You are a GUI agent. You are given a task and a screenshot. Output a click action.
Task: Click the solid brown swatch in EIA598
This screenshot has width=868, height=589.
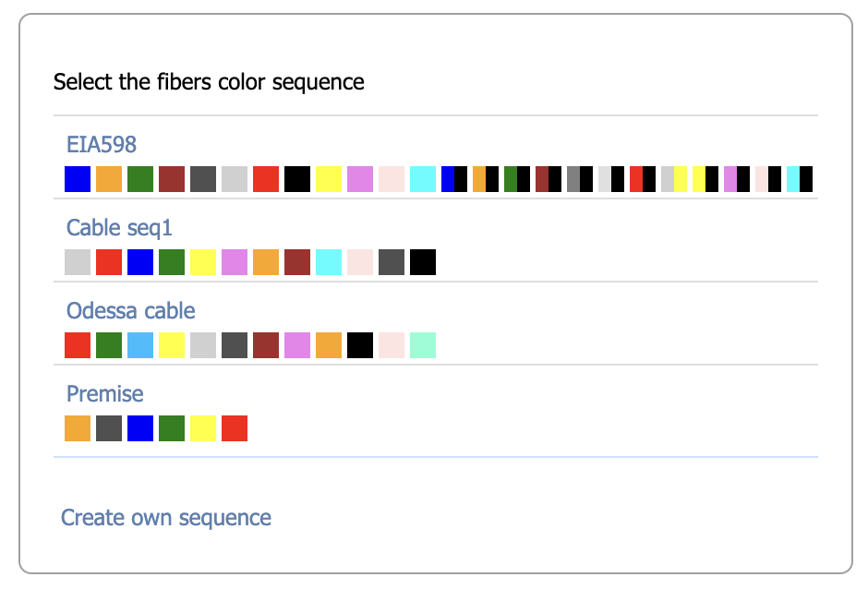tap(172, 179)
